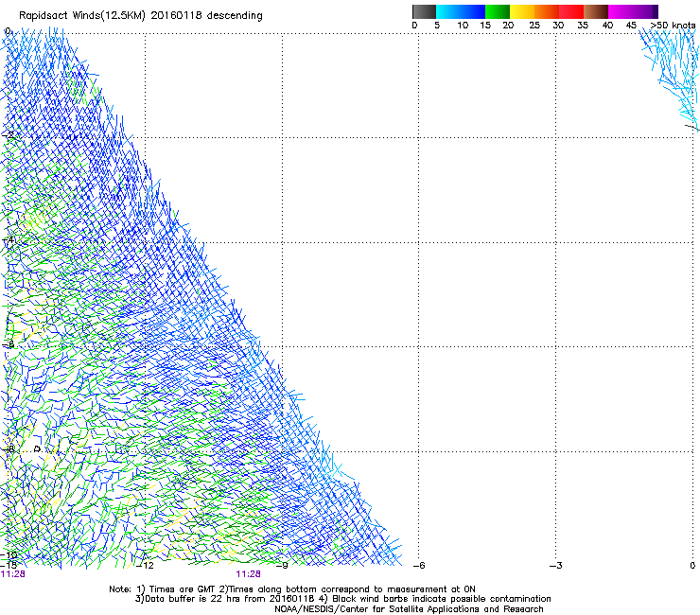
Task: Click the -15 longitude axis label
Action: [9, 565]
